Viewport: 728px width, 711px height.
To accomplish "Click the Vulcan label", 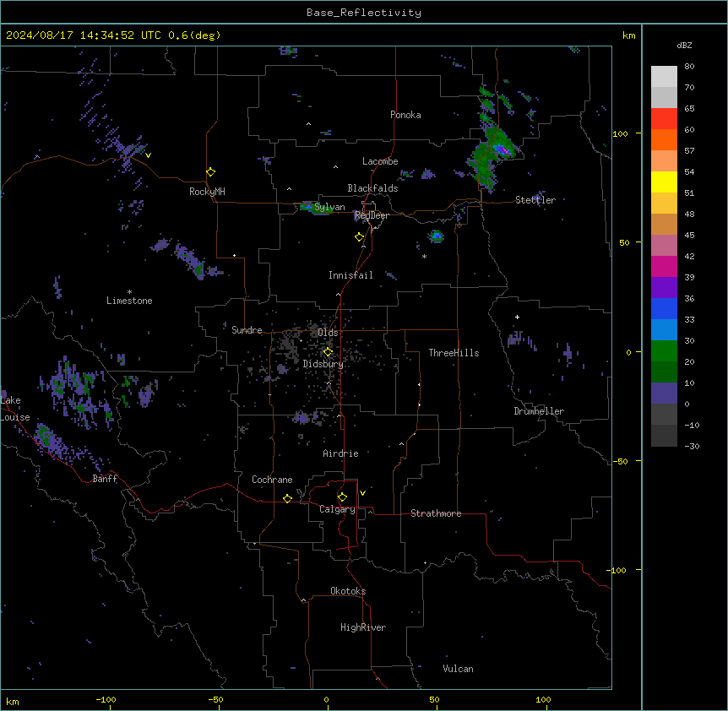I will coord(458,669).
